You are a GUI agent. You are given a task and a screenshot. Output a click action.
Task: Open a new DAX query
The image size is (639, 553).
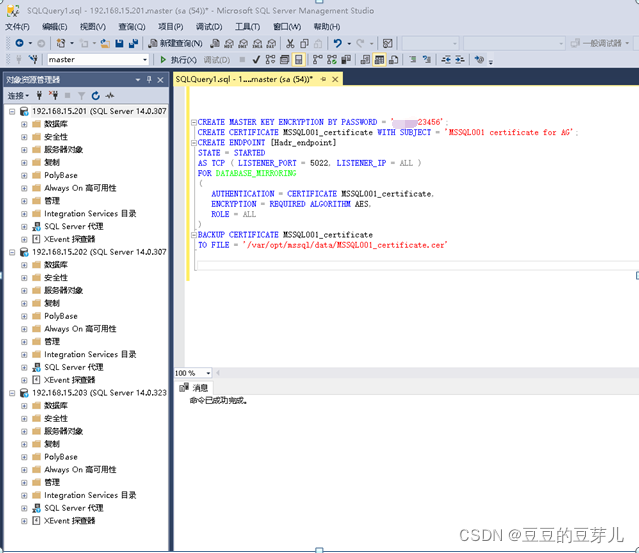pyautogui.click(x=271, y=43)
